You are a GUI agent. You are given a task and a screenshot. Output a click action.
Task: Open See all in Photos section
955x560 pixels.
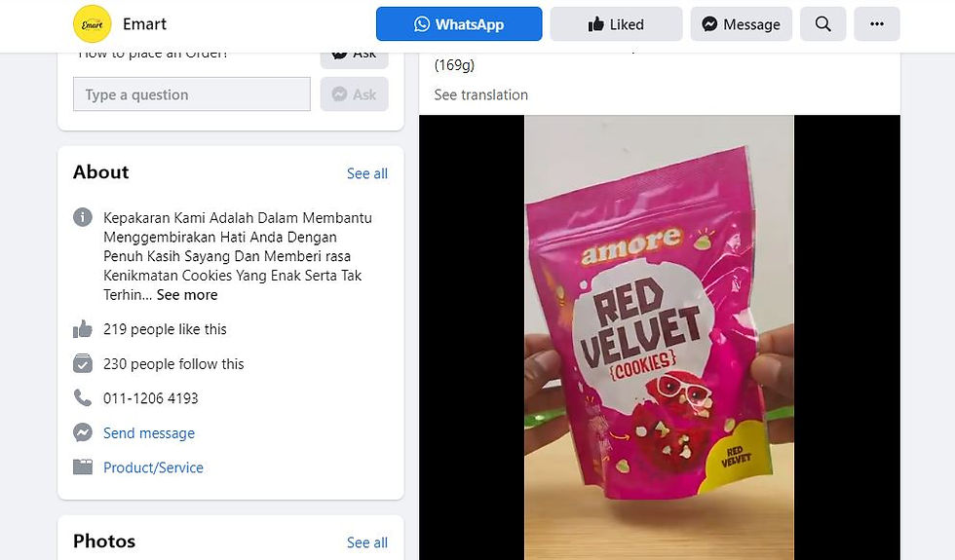(x=366, y=542)
